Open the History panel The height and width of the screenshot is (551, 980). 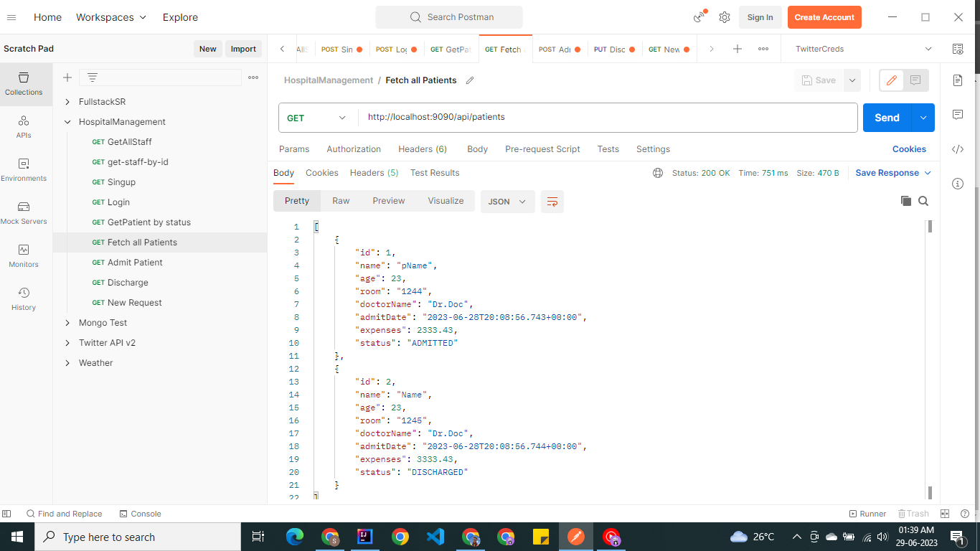click(23, 296)
